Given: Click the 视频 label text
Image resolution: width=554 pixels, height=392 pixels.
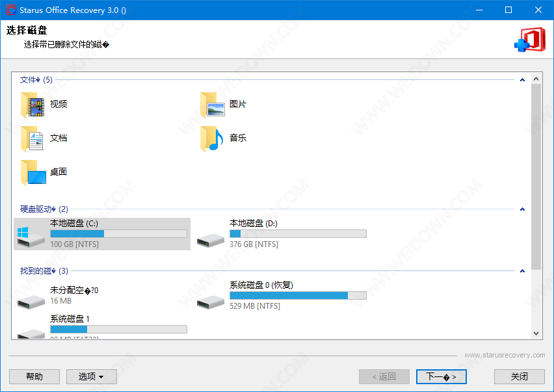Looking at the screenshot, I should coord(59,104).
